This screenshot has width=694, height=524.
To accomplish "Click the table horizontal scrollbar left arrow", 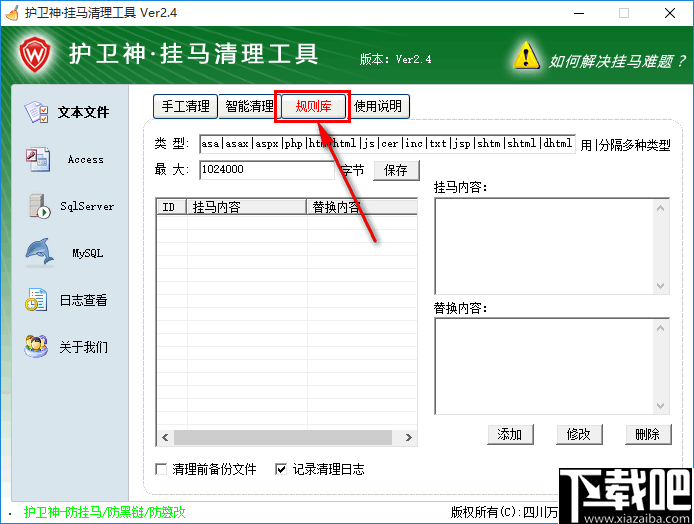I will (x=165, y=438).
